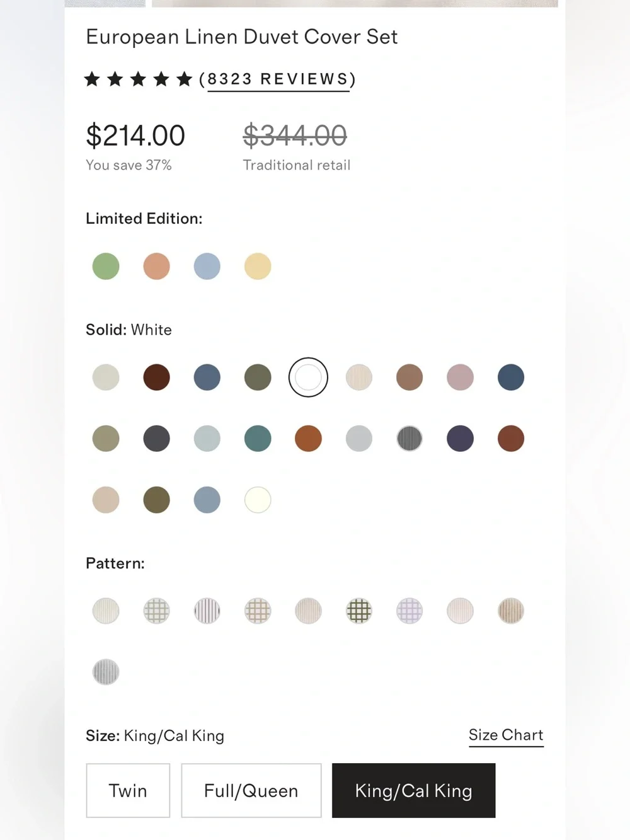Select the dark green grid pattern swatch
630x840 pixels.
point(359,611)
